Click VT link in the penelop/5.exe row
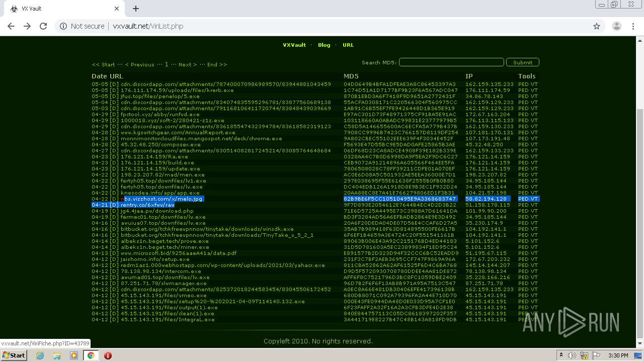Screen dimensions: 644x362 (x=534, y=96)
